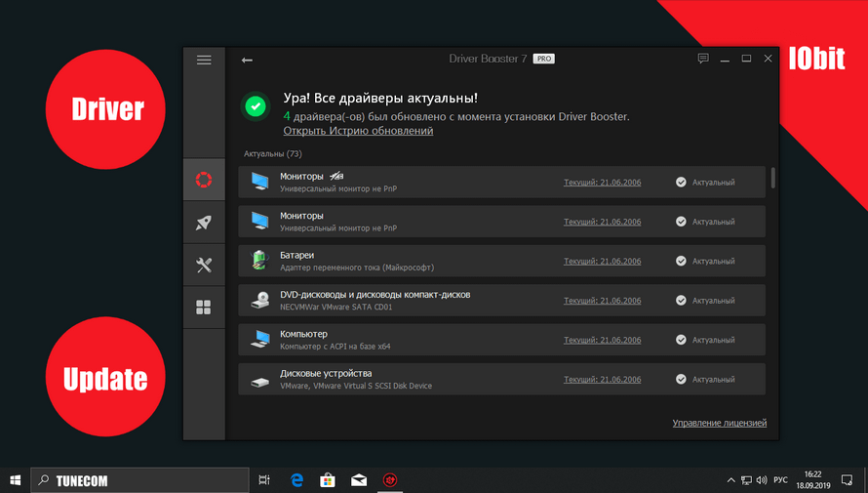Click the taskbar search box
The width and height of the screenshot is (868, 493).
pyautogui.click(x=139, y=480)
